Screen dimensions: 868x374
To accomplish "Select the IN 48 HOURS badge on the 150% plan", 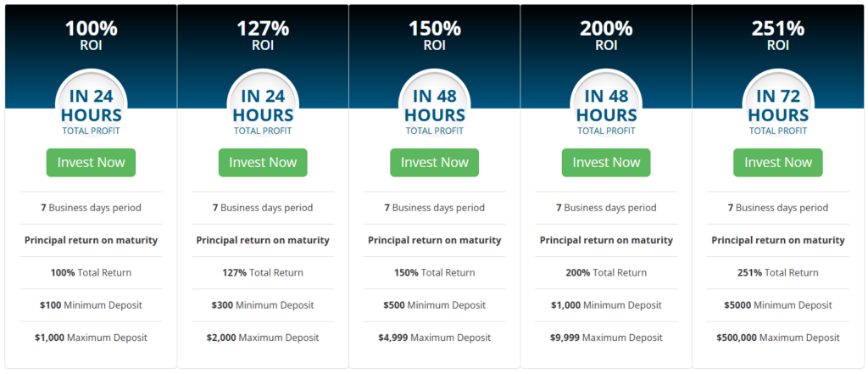I will pos(434,105).
